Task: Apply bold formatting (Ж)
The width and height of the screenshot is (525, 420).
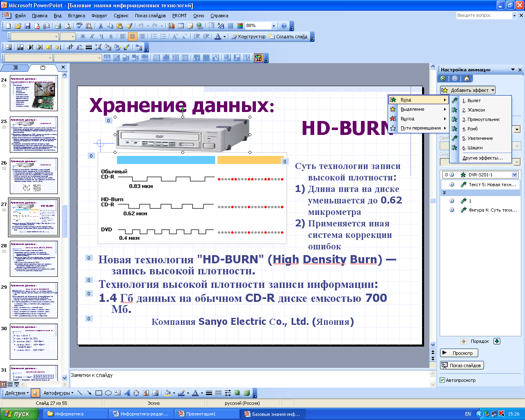Action: click(83, 37)
